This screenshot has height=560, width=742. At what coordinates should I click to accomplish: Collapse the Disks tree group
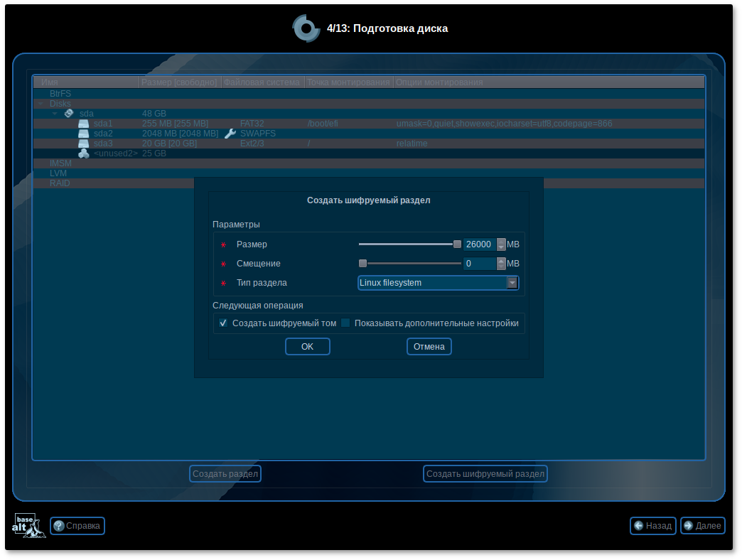click(41, 104)
